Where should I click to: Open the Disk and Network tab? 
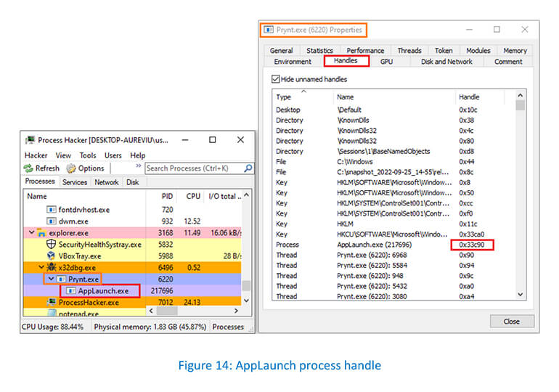pos(446,62)
